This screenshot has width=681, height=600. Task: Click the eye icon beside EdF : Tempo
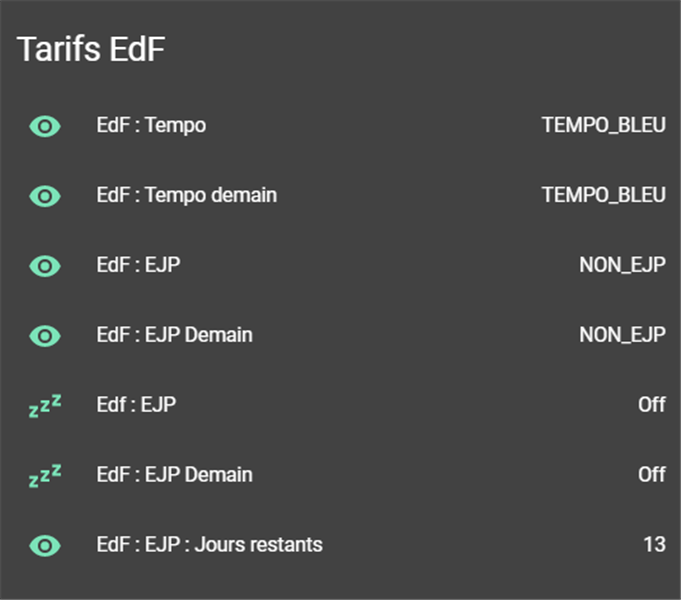45,126
